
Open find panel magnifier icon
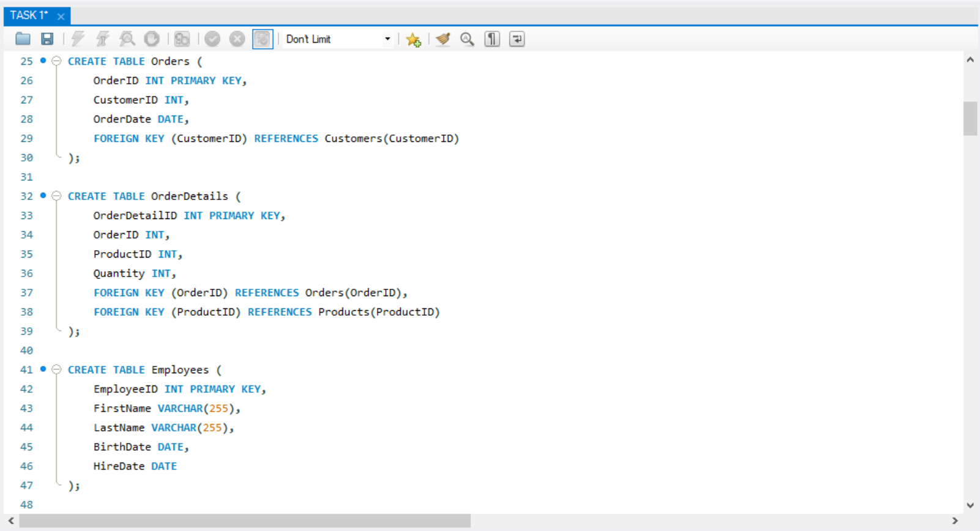coord(467,39)
